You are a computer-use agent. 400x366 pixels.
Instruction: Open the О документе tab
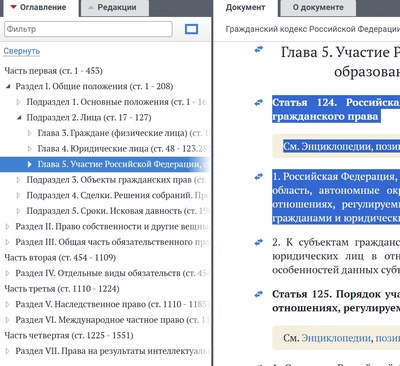point(318,8)
